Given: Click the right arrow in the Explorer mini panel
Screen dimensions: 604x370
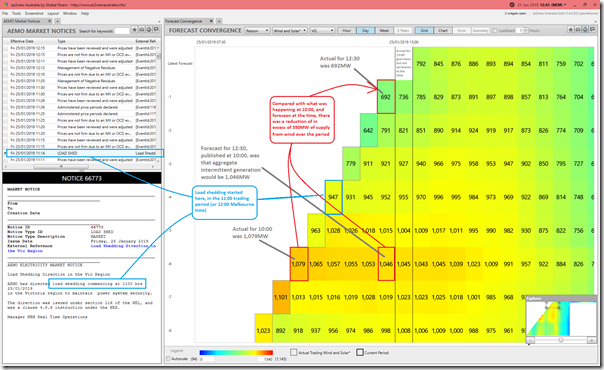Looking at the screenshot, I should click(x=592, y=340).
